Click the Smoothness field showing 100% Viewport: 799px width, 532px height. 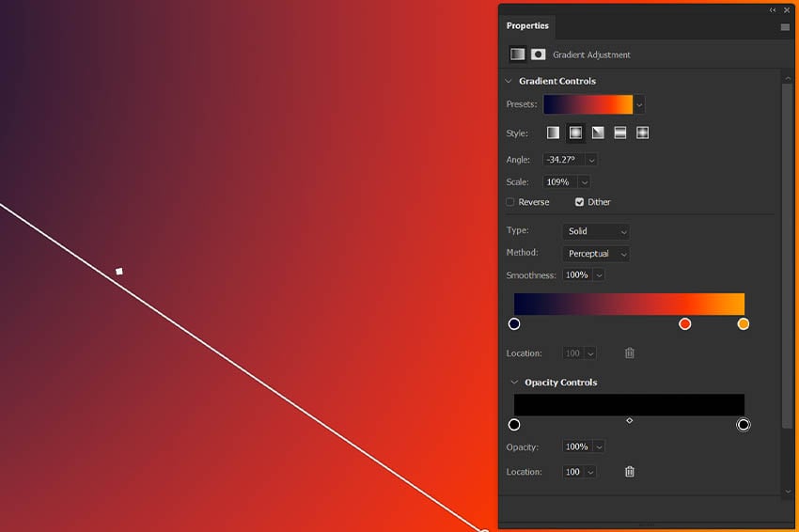[578, 275]
